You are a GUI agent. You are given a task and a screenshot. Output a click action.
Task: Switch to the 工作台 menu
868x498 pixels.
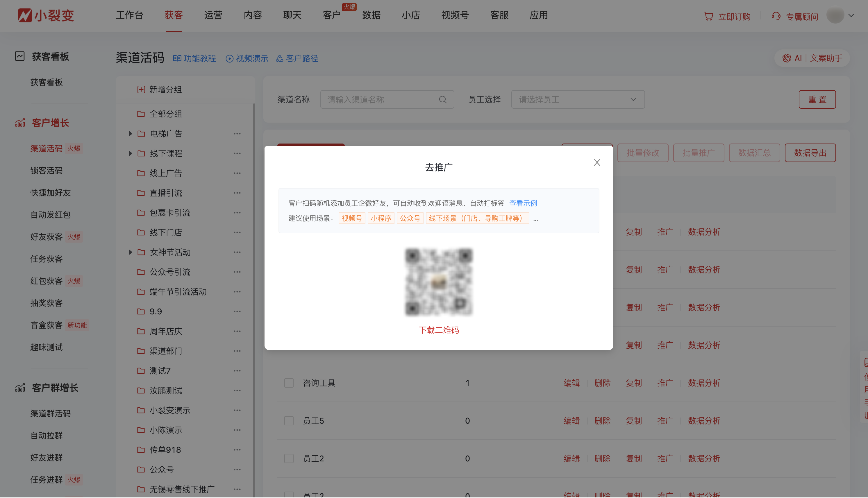(129, 15)
